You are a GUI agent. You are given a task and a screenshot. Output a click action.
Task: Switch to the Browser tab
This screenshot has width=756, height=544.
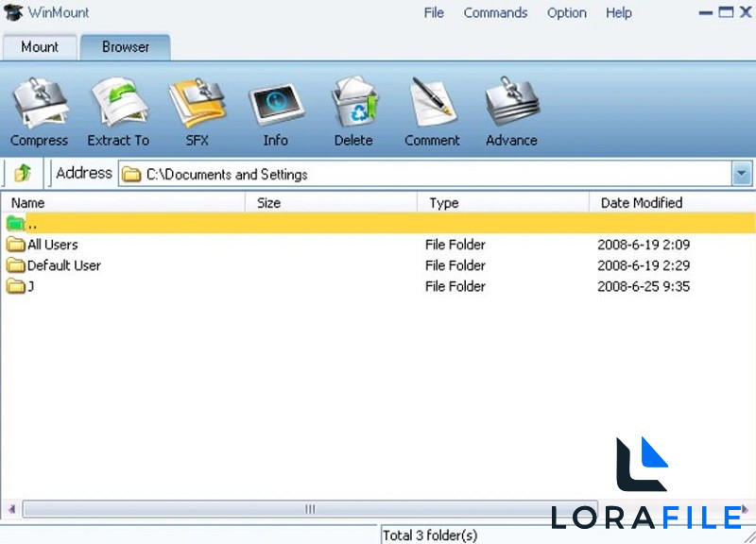click(126, 46)
